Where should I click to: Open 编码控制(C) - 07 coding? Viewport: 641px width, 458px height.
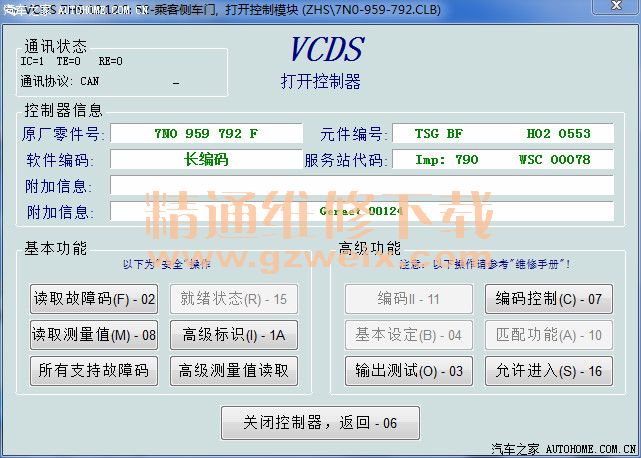(549, 299)
